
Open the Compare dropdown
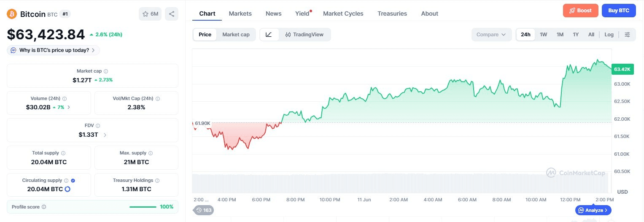click(x=491, y=35)
